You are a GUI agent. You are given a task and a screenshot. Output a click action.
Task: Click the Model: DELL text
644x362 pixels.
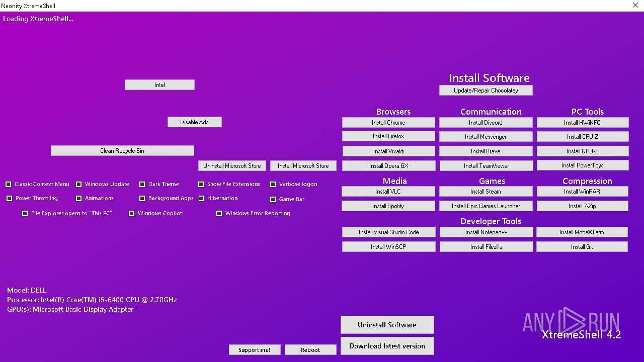coord(27,290)
